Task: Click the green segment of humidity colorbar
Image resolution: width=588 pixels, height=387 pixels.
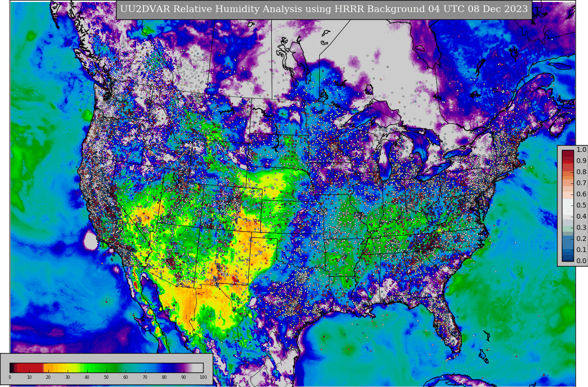Action: (102, 368)
